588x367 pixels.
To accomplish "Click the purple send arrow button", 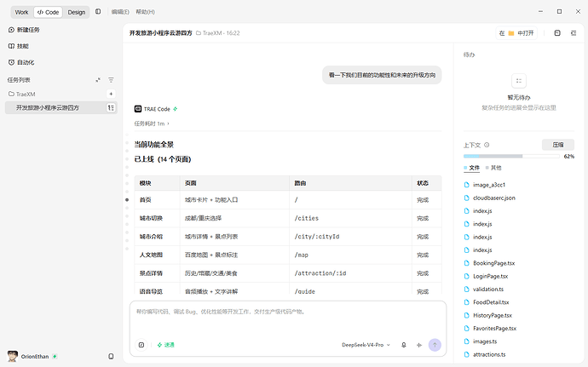I will coord(435,345).
